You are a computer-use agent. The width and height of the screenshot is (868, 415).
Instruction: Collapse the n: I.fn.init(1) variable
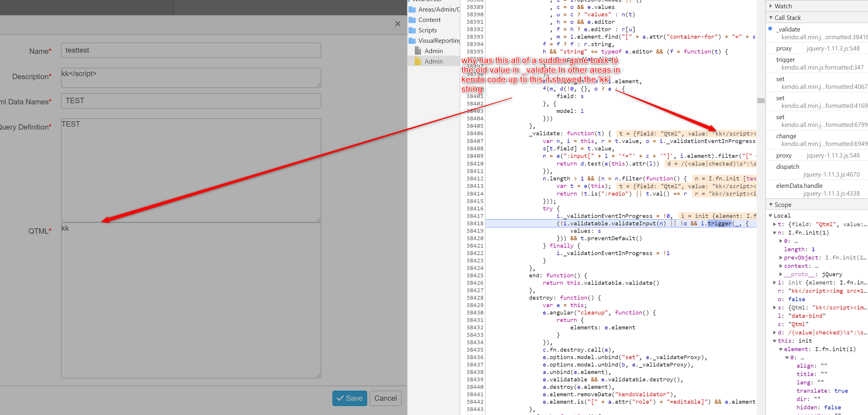pos(774,232)
